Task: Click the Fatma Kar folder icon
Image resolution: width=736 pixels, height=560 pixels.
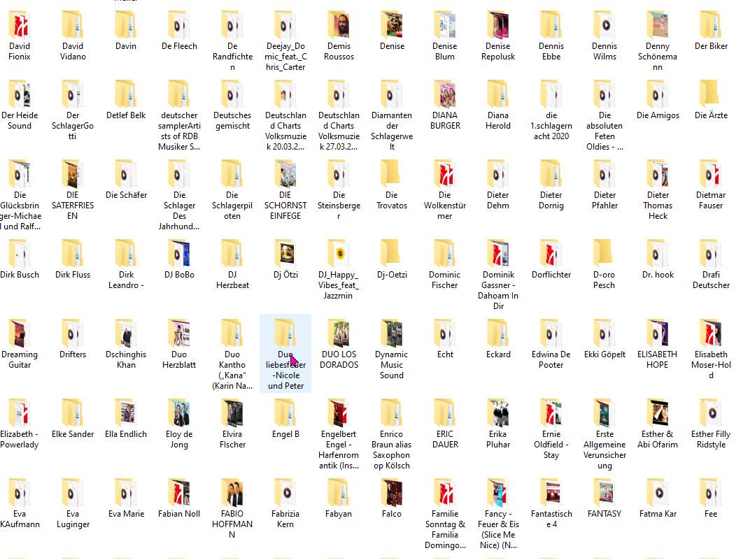Action: (x=658, y=493)
